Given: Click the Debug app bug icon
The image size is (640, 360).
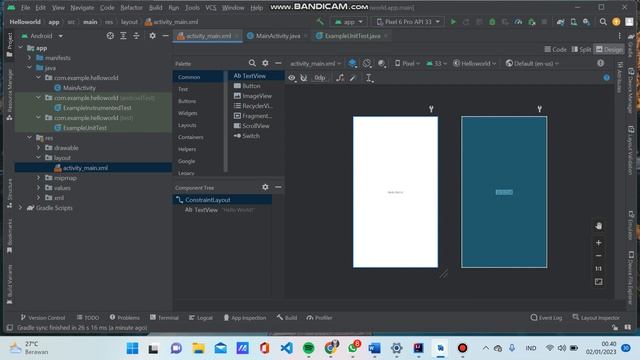Looking at the screenshot, I should point(492,22).
